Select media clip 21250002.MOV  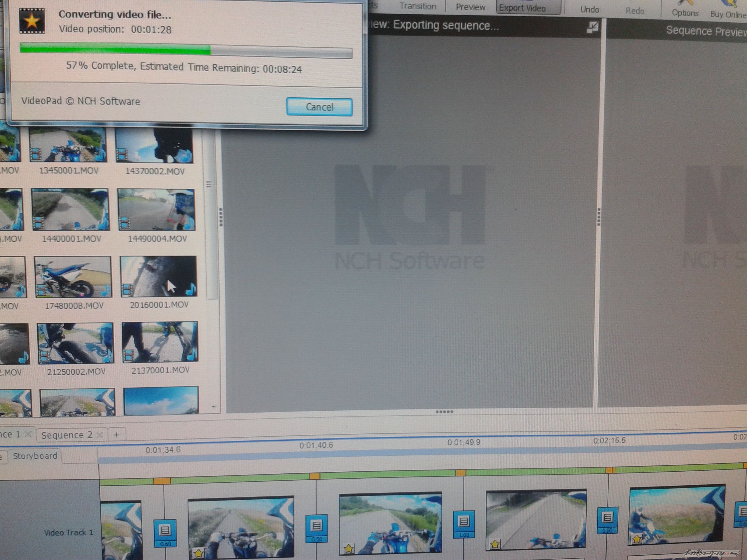pos(76,349)
